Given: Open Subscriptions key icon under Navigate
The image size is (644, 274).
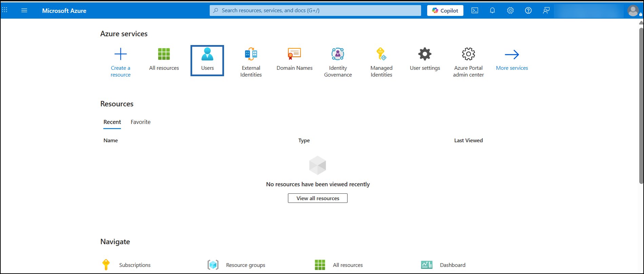Looking at the screenshot, I should click(106, 265).
